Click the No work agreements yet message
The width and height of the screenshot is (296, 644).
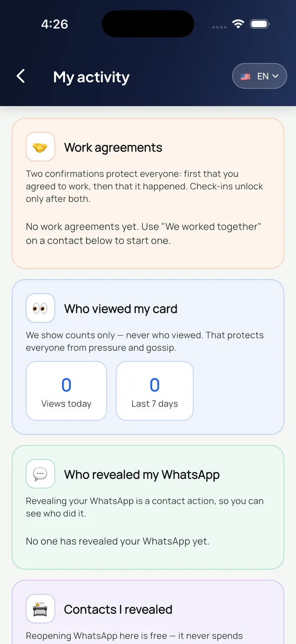click(x=144, y=233)
